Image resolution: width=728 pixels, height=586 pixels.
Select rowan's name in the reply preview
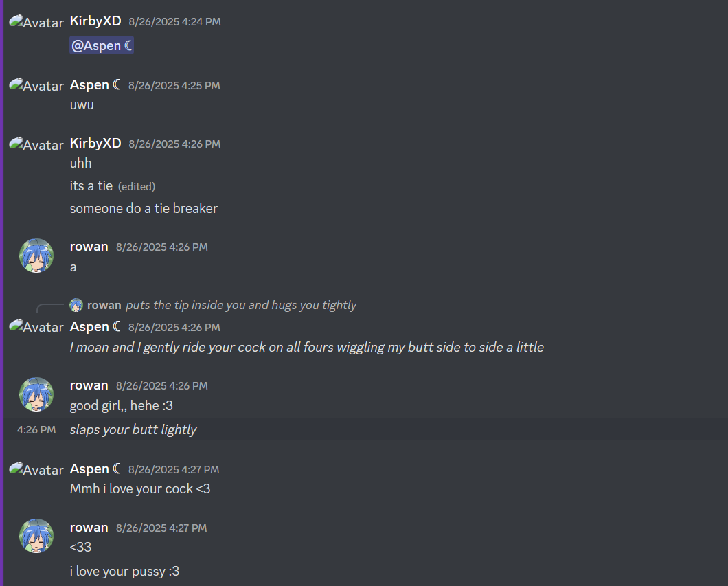(x=104, y=305)
